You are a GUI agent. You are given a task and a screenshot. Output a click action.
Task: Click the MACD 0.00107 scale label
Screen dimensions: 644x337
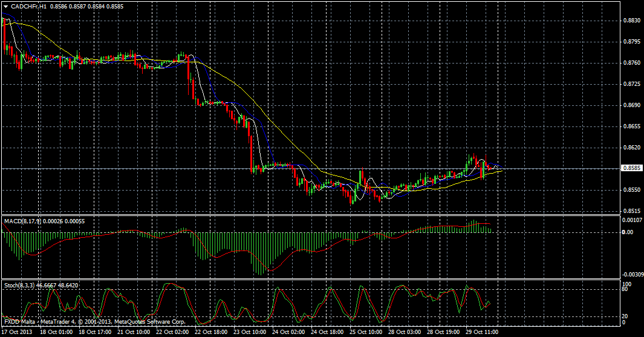633,220
